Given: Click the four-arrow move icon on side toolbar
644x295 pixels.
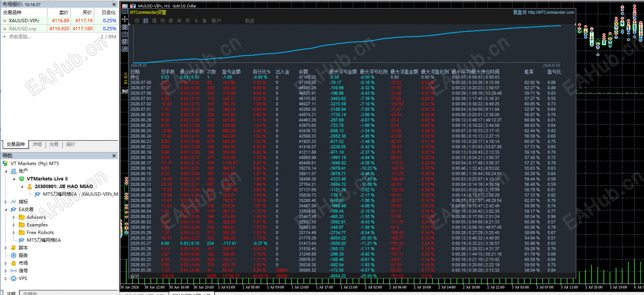Looking at the screenshot, I should (125, 19).
